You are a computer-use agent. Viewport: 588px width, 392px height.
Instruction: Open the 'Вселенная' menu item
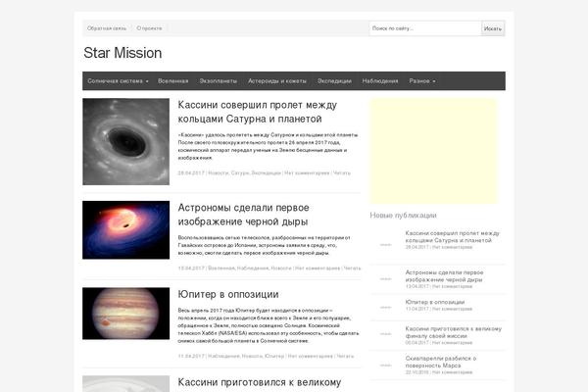(x=172, y=81)
